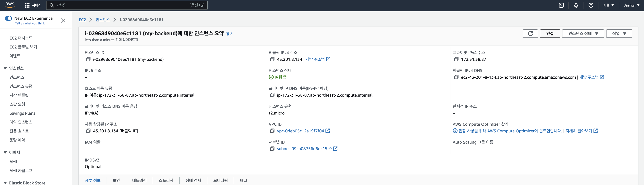Open the subnet-09cb08756d6dc15c9 link
Screen dimensions: 644x185
coord(307,149)
